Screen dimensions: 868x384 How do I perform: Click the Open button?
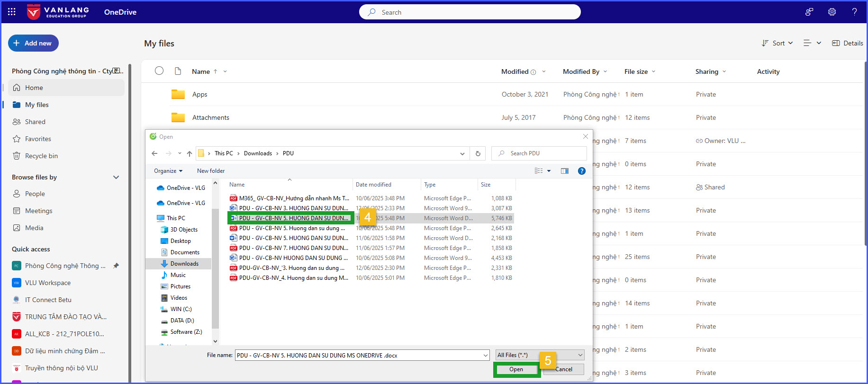(516, 369)
